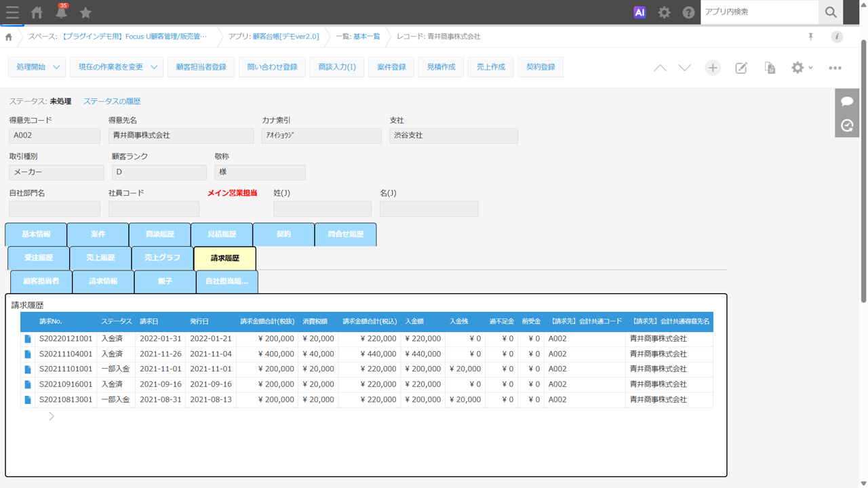Image resolution: width=868 pixels, height=488 pixels.
Task: Open breadcrumb 一覧: 基本一覧 link
Action: [x=367, y=37]
